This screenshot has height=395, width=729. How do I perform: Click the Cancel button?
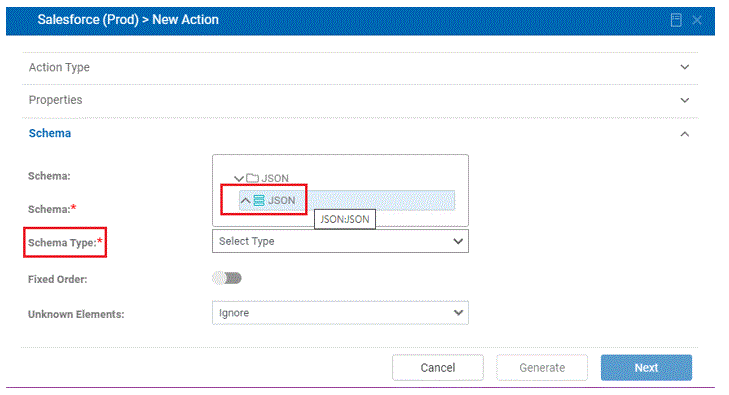(437, 368)
